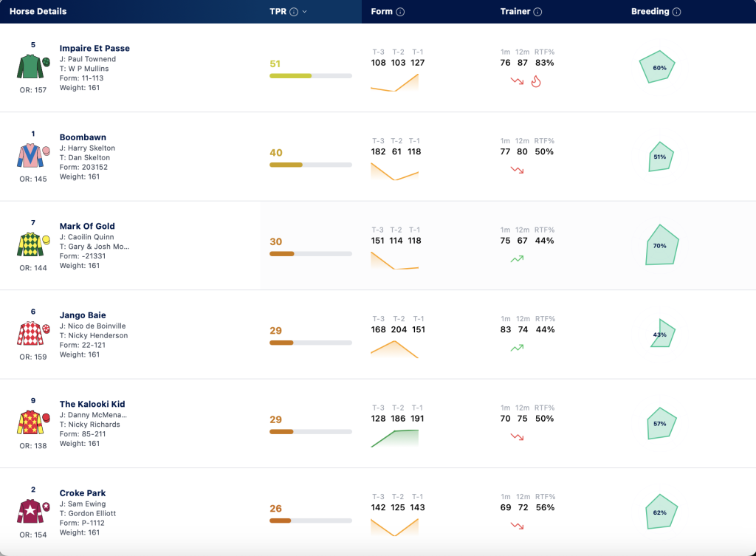Click Croke Park maroon star silks

(x=33, y=511)
